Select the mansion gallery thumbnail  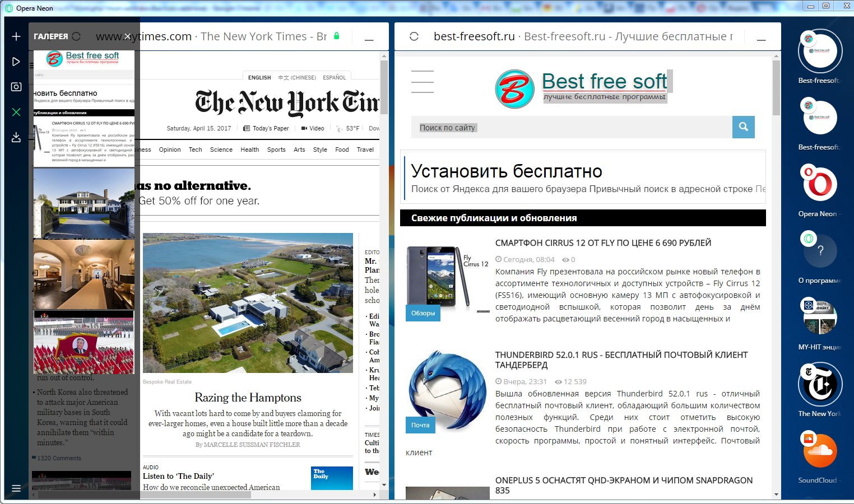click(x=84, y=204)
